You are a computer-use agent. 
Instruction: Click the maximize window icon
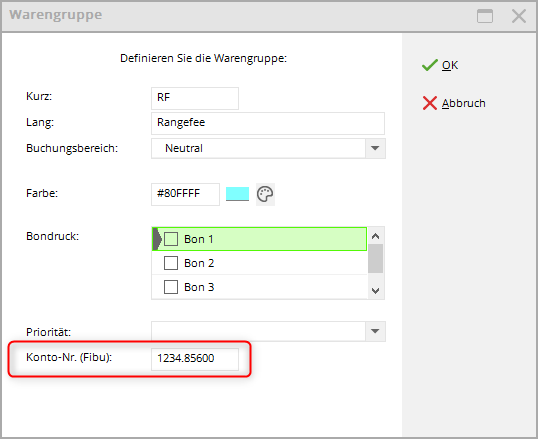point(485,16)
